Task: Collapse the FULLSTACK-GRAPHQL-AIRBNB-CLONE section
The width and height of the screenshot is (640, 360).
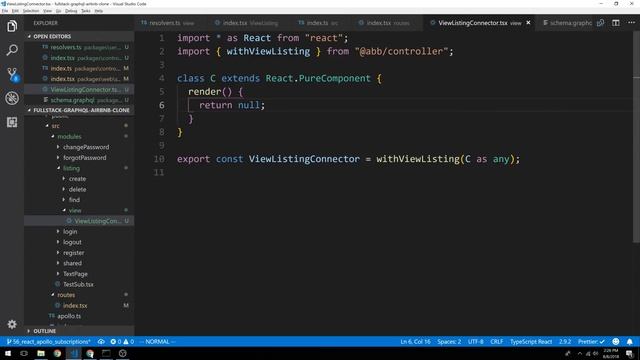Action: point(79,110)
